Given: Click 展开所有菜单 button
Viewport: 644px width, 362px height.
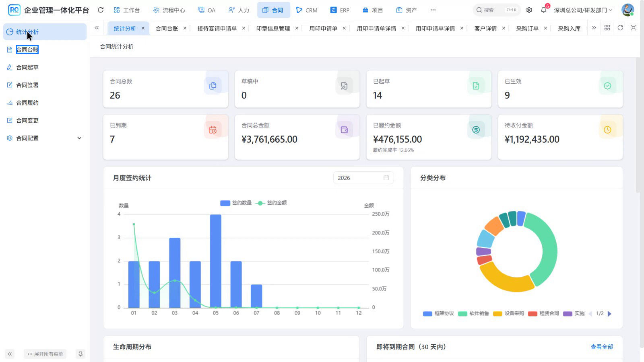Looking at the screenshot, I should pyautogui.click(x=45, y=354).
